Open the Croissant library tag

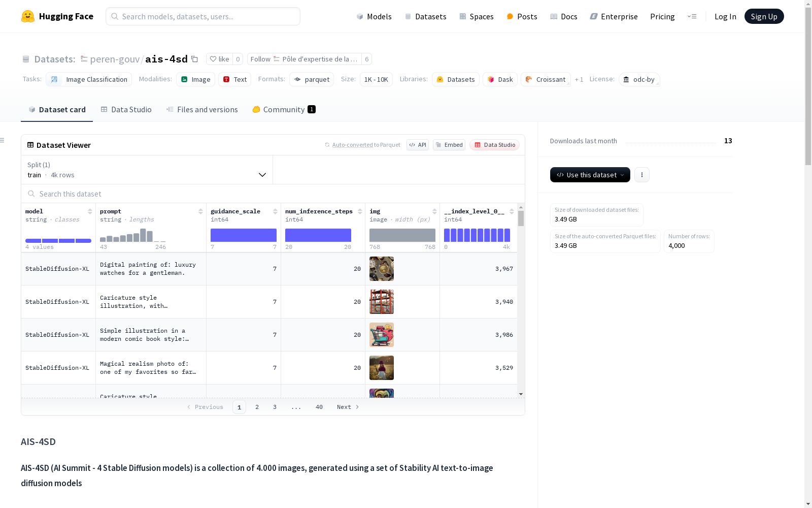click(546, 79)
